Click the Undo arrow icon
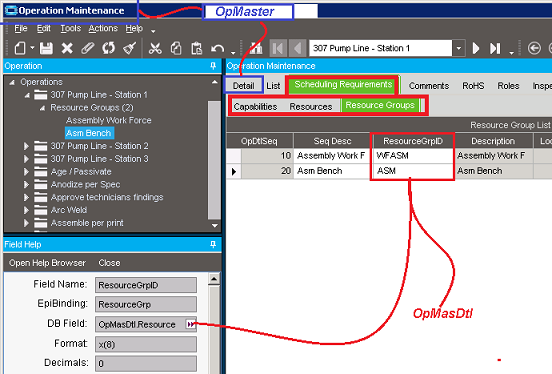The image size is (552, 374). click(218, 48)
